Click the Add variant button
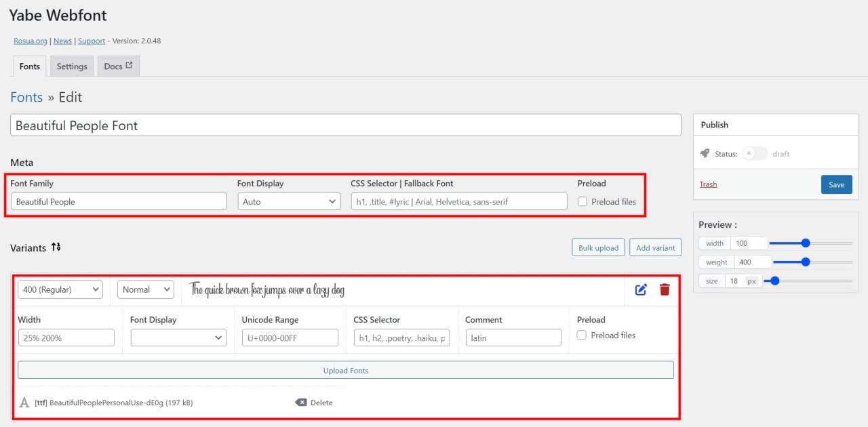 pos(655,247)
